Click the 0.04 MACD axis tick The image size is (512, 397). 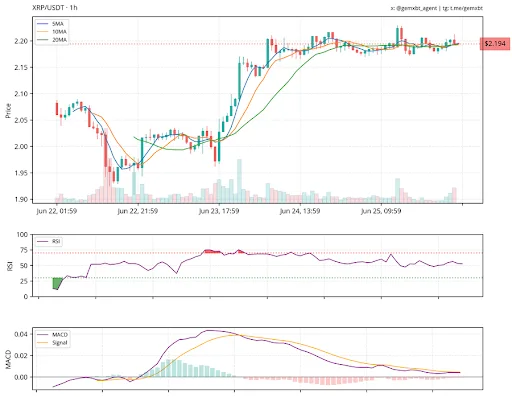point(21,334)
